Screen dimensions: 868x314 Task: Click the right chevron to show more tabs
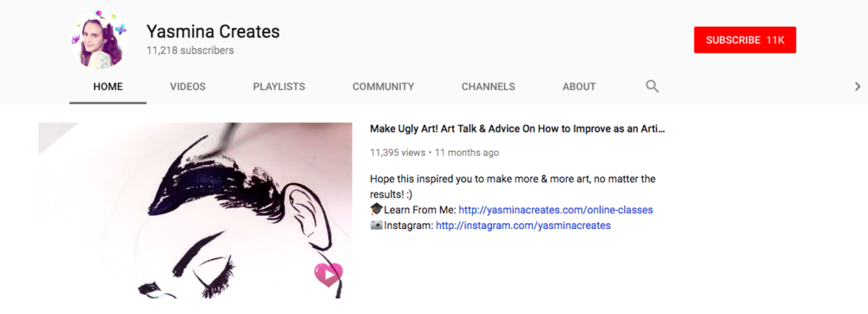pyautogui.click(x=858, y=86)
